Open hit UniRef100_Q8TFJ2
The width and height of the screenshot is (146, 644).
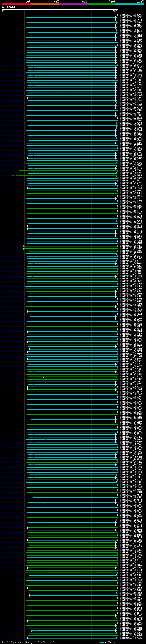coord(131,20)
